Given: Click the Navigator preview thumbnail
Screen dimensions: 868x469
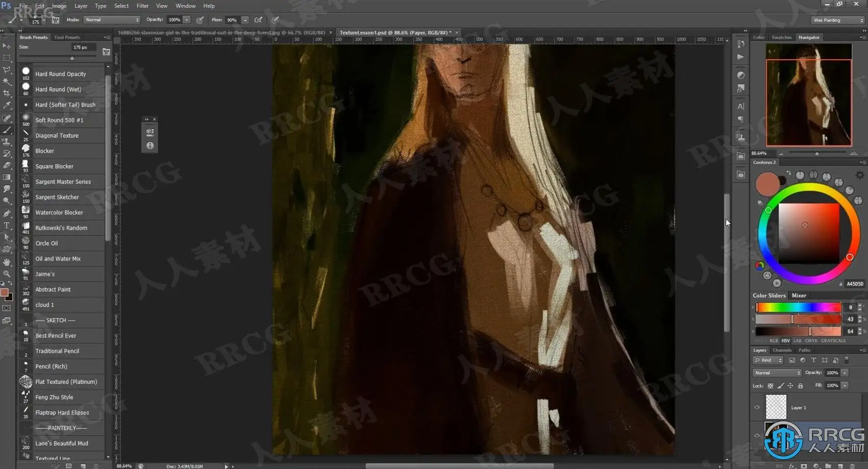Looking at the screenshot, I should click(809, 95).
